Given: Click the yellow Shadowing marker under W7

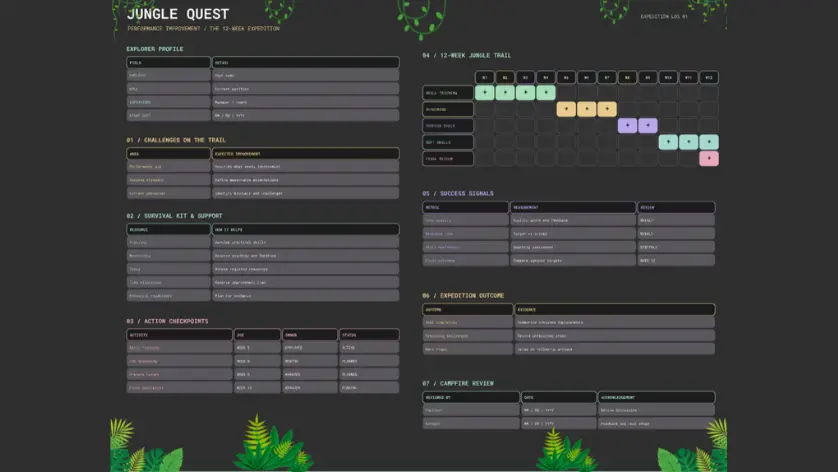Looking at the screenshot, I should (607, 109).
